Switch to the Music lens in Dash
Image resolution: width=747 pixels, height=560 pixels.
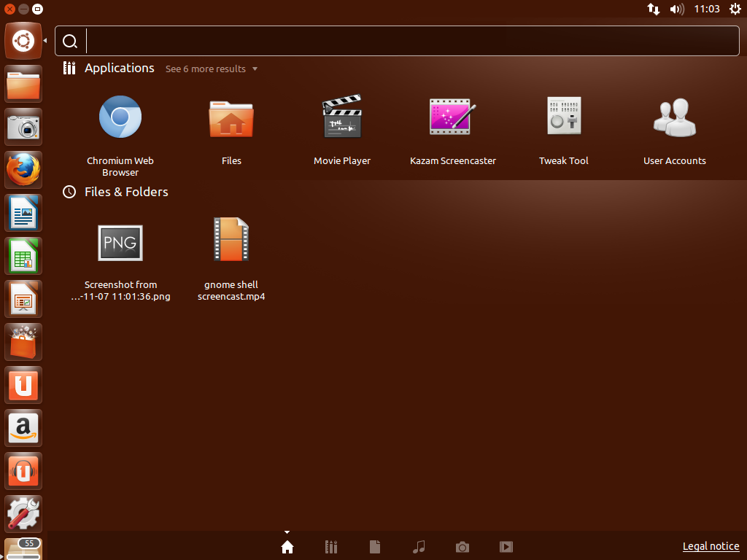click(x=418, y=547)
